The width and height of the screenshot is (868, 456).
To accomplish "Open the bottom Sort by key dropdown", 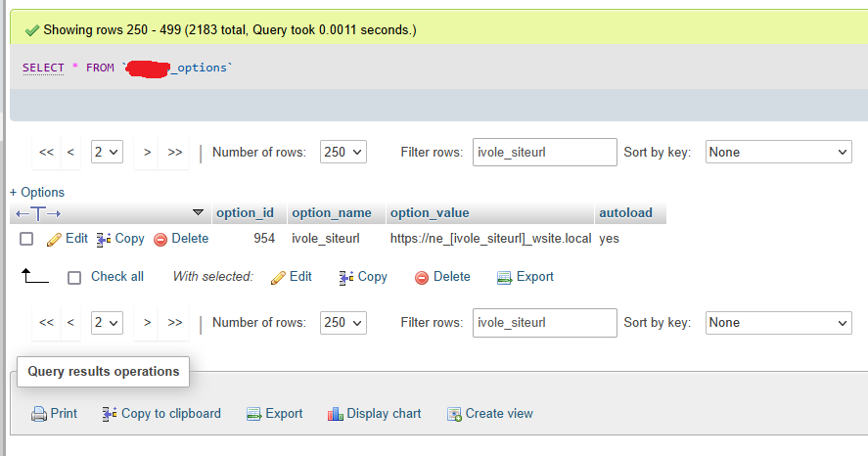I will tap(778, 323).
